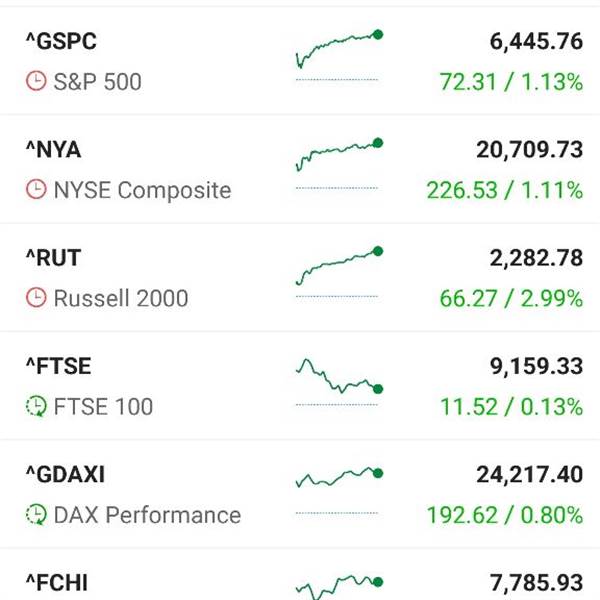600x600 pixels.
Task: Tap the FTSE 100 change 11.52 / 0.13%
Action: click(511, 406)
